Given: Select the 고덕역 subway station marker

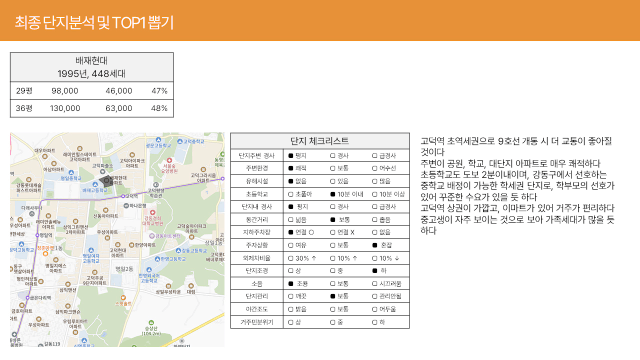Looking at the screenshot, I should pyautogui.click(x=123, y=196).
